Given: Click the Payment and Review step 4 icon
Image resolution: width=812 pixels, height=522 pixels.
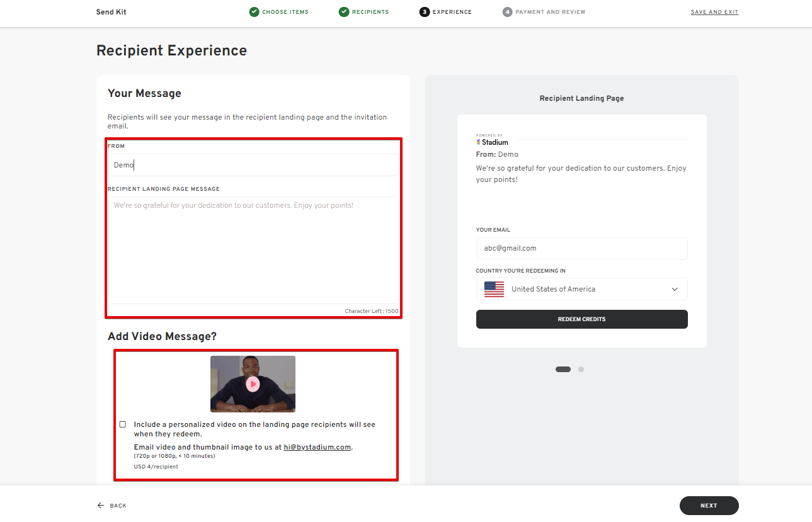Looking at the screenshot, I should click(507, 12).
